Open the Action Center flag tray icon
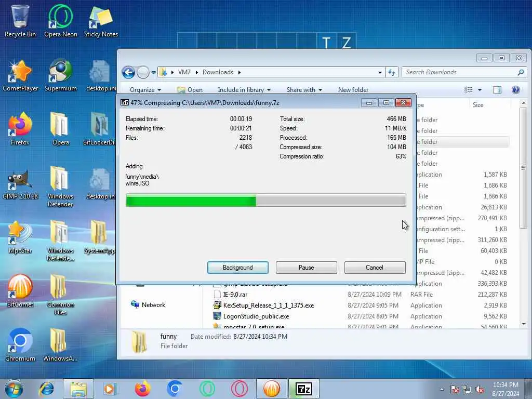The width and height of the screenshot is (532, 399). [454, 389]
